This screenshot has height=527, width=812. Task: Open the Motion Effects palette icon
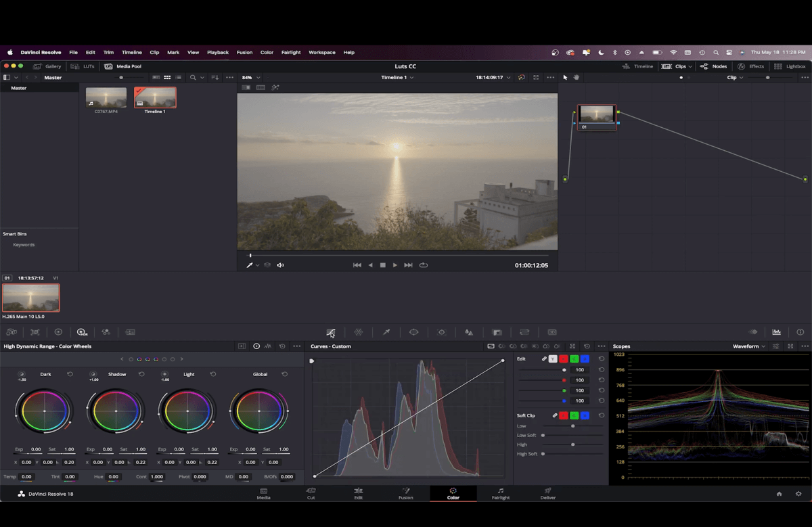pos(130,332)
